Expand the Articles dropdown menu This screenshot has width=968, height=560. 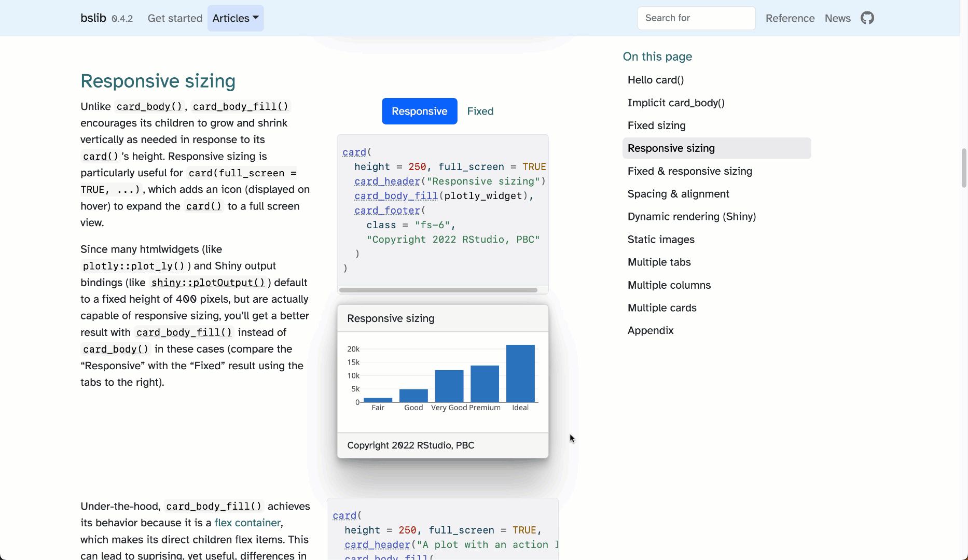click(x=236, y=18)
